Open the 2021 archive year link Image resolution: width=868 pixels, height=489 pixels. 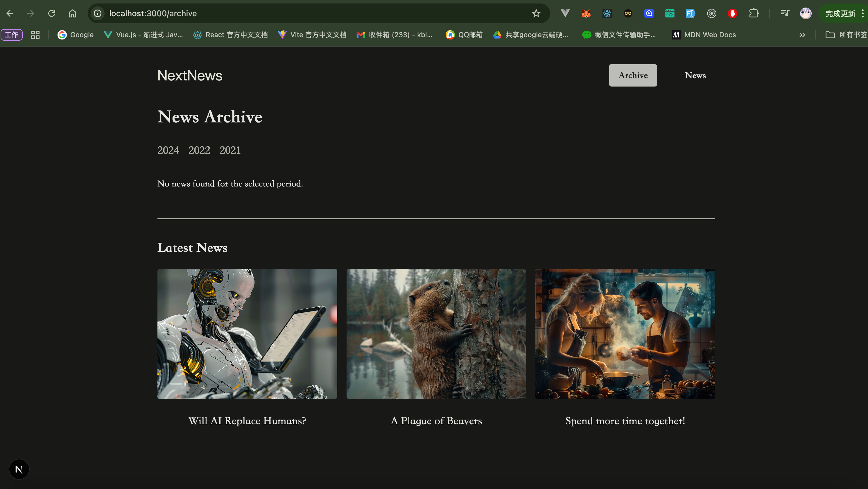point(230,150)
